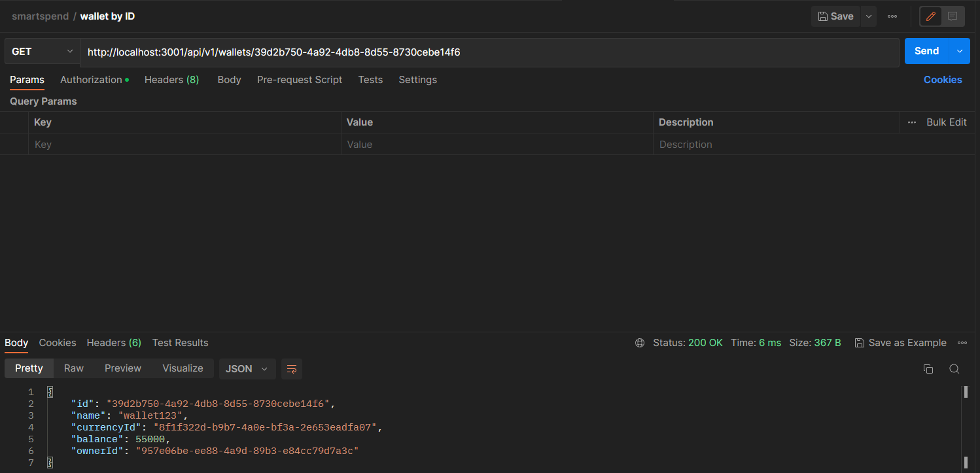Click the globe network info icon
The width and height of the screenshot is (980, 473).
pos(639,342)
